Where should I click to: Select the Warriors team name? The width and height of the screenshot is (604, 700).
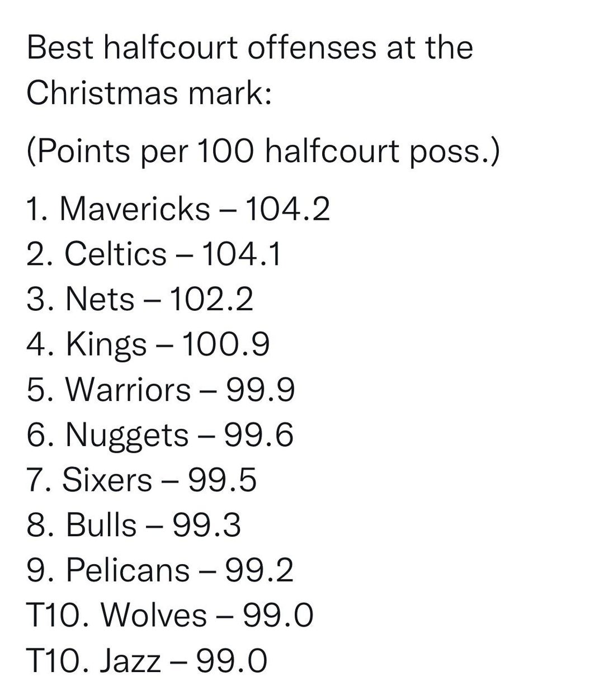pos(128,390)
